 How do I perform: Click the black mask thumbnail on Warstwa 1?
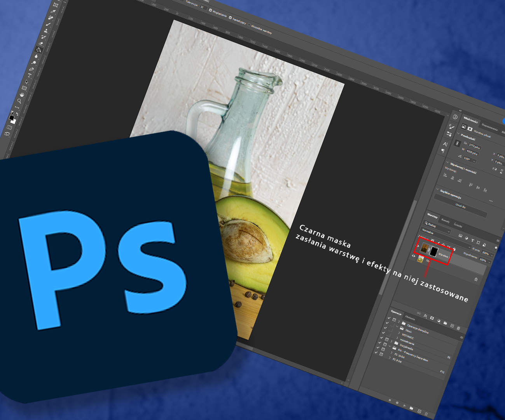coord(433,251)
